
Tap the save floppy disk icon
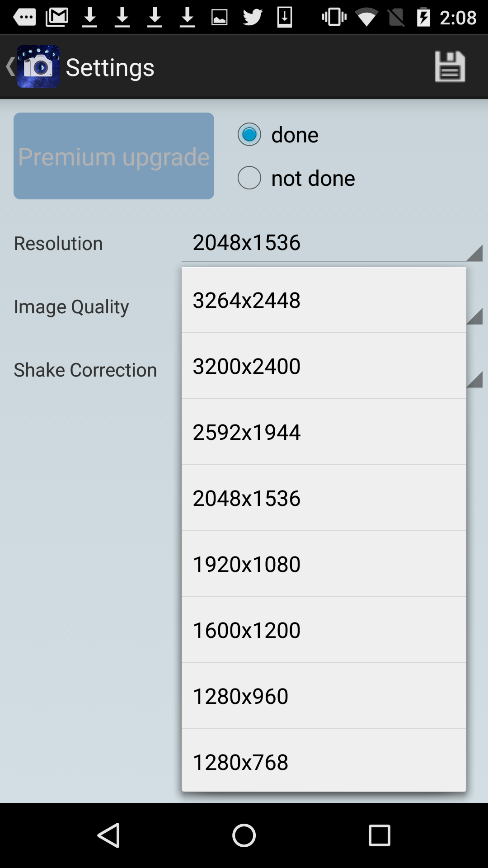[450, 67]
